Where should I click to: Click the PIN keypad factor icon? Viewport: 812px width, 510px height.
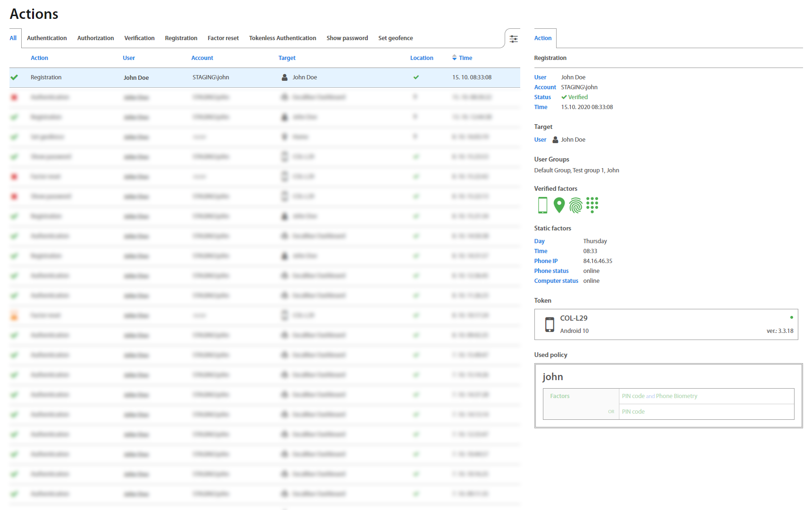[x=592, y=205]
